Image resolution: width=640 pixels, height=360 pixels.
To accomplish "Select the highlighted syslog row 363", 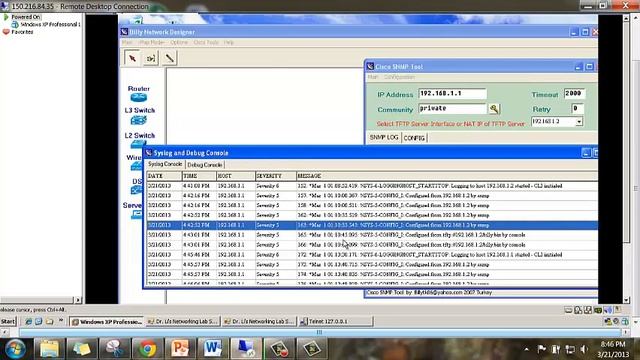I will pyautogui.click(x=372, y=225).
